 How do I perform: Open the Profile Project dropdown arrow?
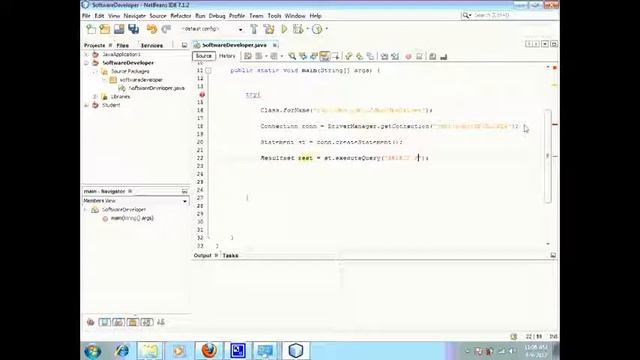coord(326,29)
